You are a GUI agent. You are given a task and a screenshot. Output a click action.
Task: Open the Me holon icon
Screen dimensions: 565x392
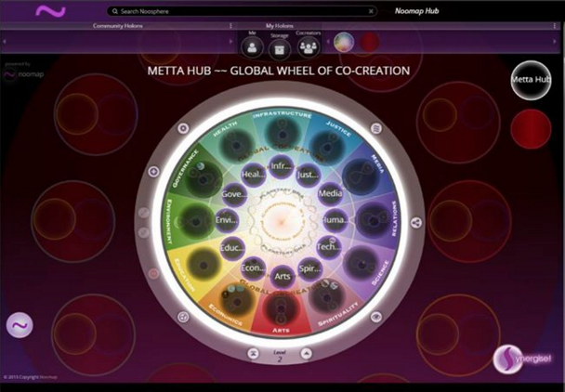(x=252, y=45)
